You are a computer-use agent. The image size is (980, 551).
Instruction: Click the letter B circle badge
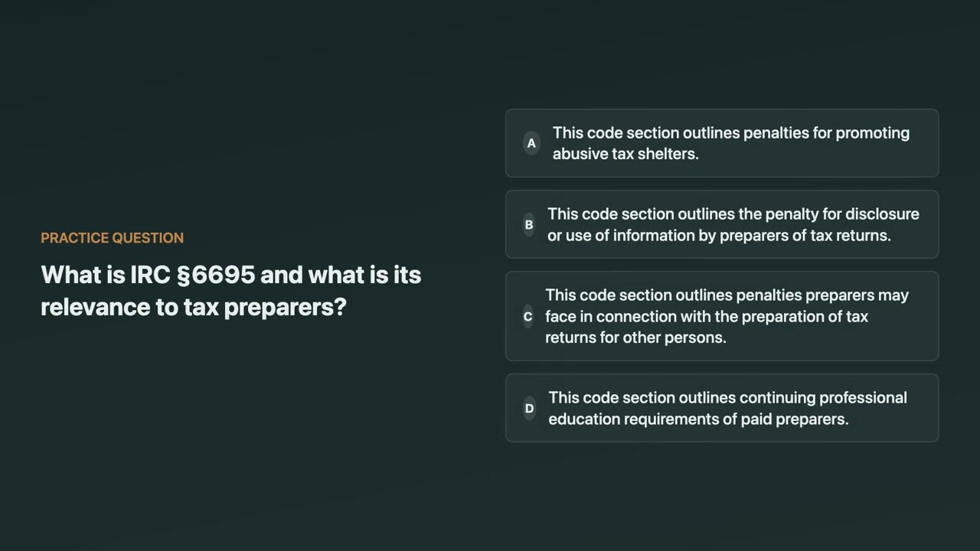pyautogui.click(x=528, y=224)
